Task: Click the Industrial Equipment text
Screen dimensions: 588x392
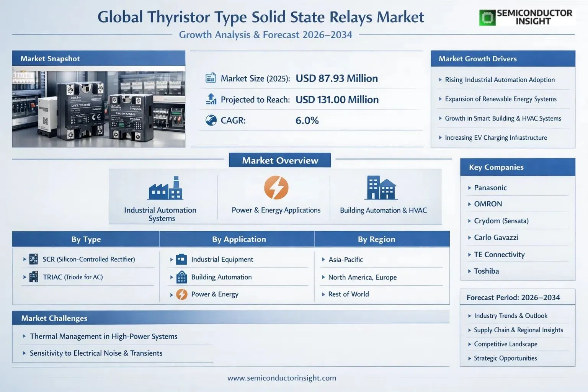Action: pyautogui.click(x=222, y=259)
